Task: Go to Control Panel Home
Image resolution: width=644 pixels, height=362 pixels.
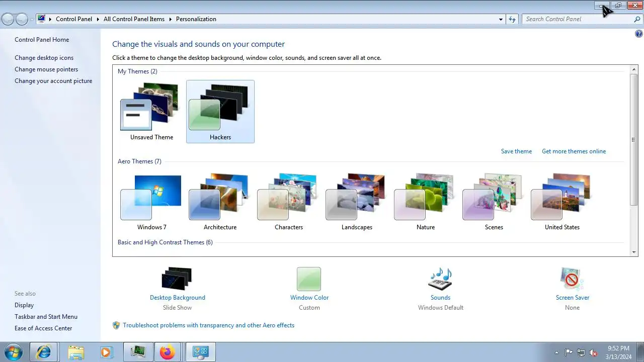Action: pyautogui.click(x=42, y=40)
